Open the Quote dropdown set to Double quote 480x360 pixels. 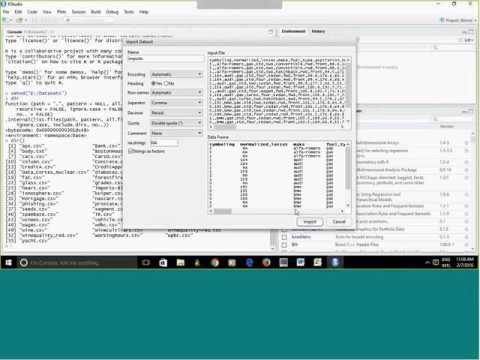pyautogui.click(x=176, y=123)
